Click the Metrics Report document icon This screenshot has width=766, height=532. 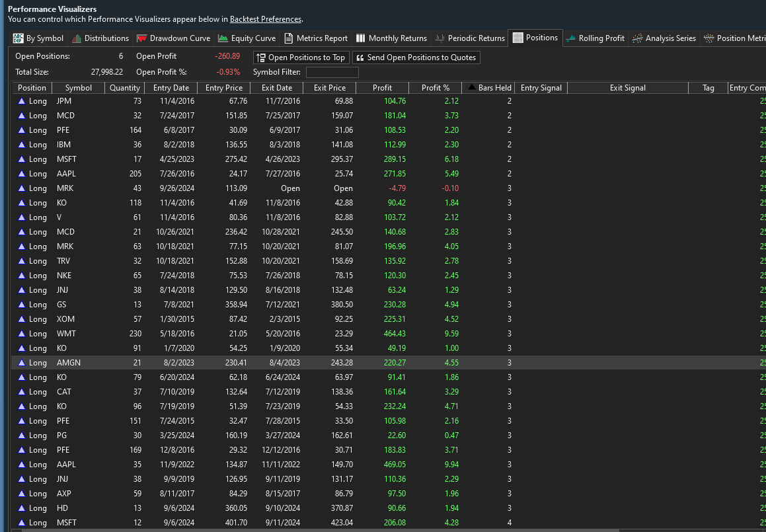click(x=289, y=38)
